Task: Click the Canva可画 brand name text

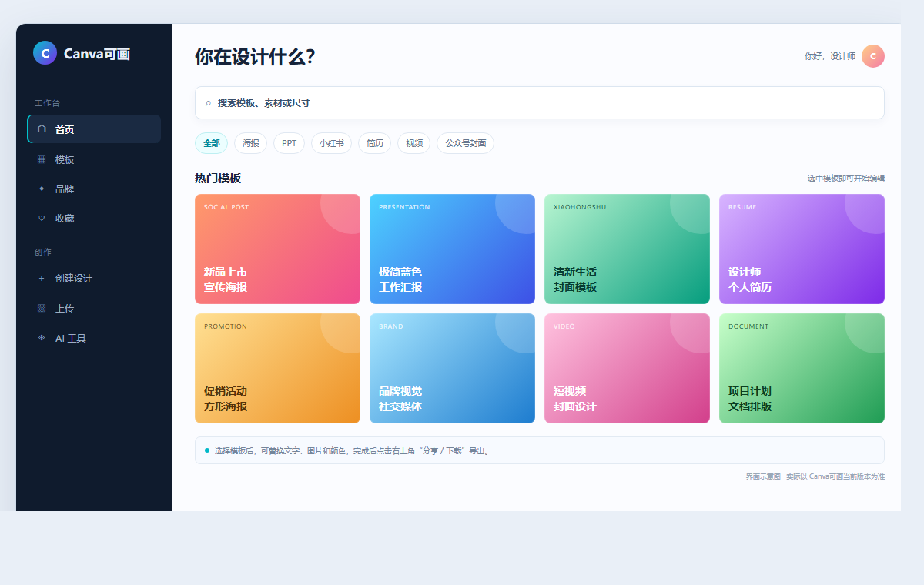Action: pyautogui.click(x=97, y=54)
